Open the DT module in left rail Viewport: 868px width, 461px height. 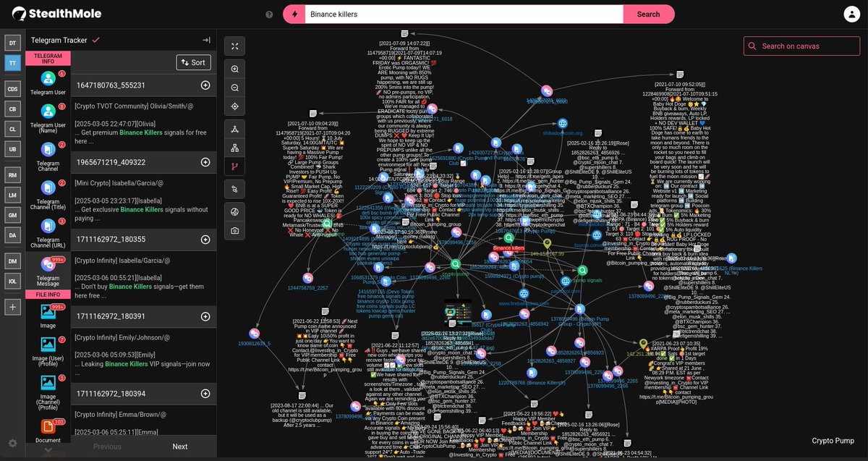pos(12,43)
